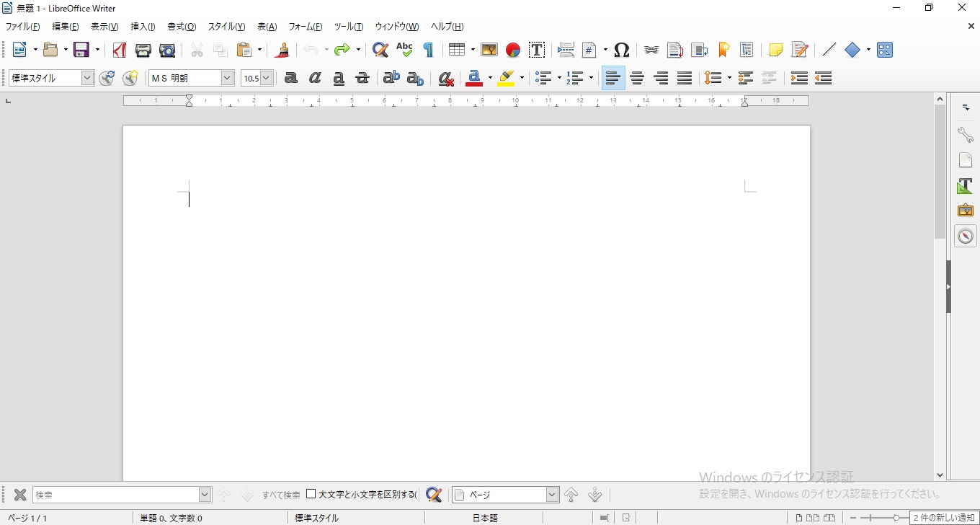
Task: Apply yellow highlighting color
Action: tap(506, 78)
